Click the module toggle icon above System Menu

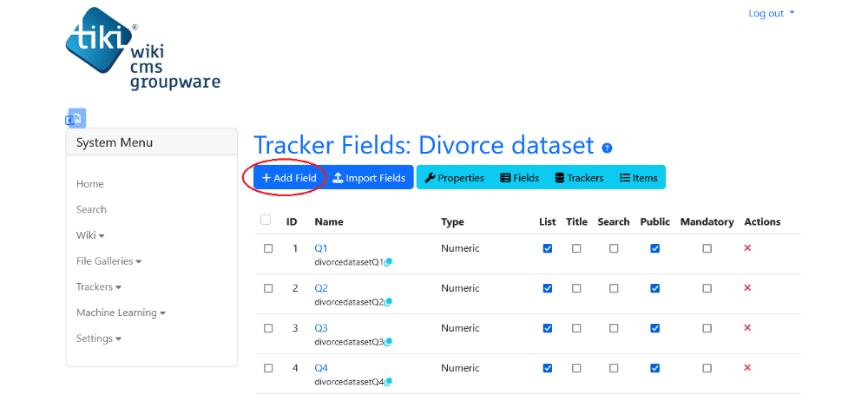76,118
